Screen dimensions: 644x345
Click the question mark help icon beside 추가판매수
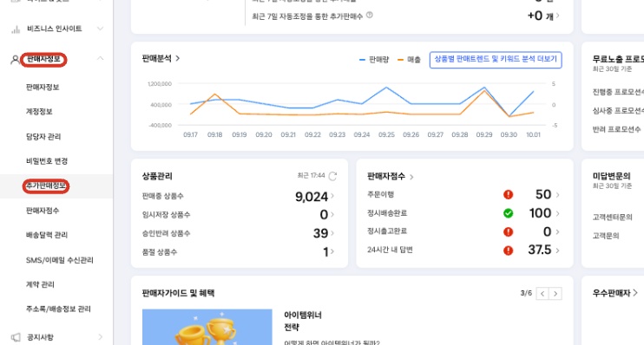[369, 16]
